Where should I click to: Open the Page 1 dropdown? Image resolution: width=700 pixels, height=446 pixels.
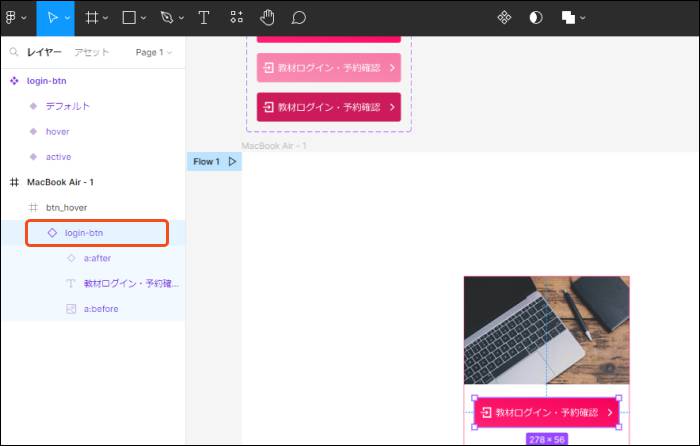point(153,52)
